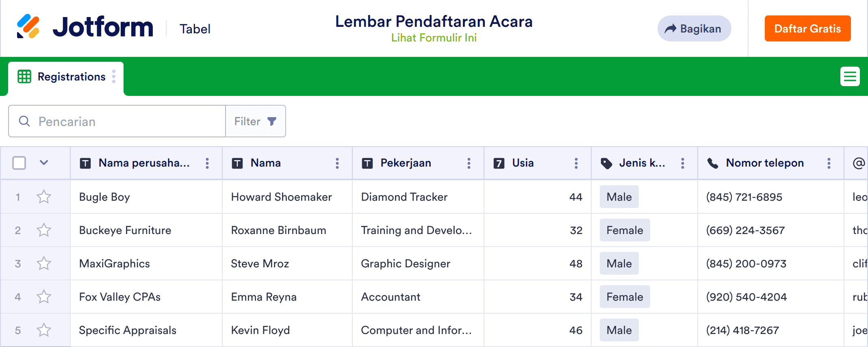868x347 pixels.
Task: Click the Registrations tab options dots
Action: [x=114, y=76]
